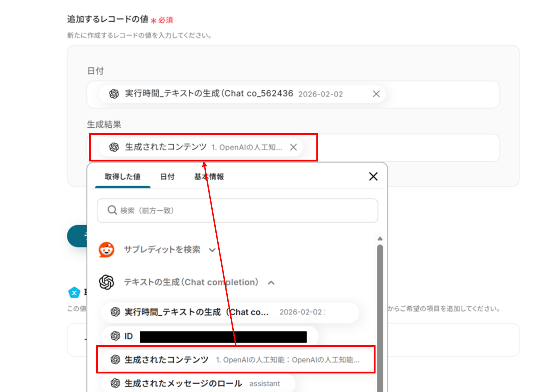Click the popup scrollbar up arrow
Image resolution: width=559 pixels, height=392 pixels.
pos(380,239)
